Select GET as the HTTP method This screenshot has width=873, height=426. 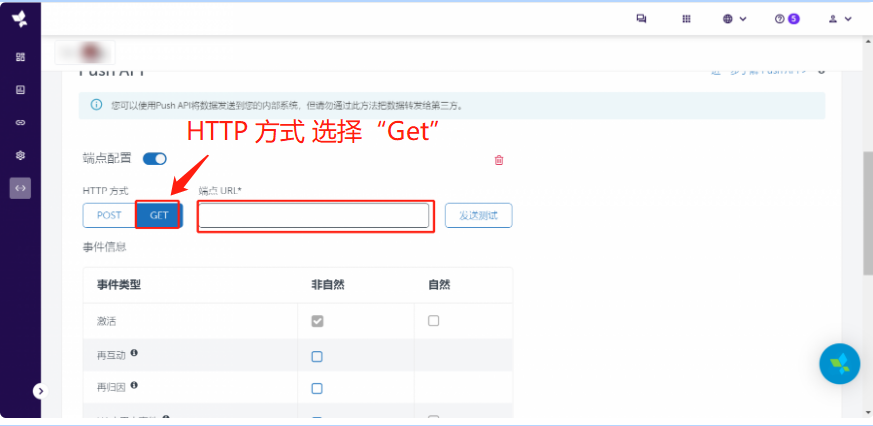point(159,215)
